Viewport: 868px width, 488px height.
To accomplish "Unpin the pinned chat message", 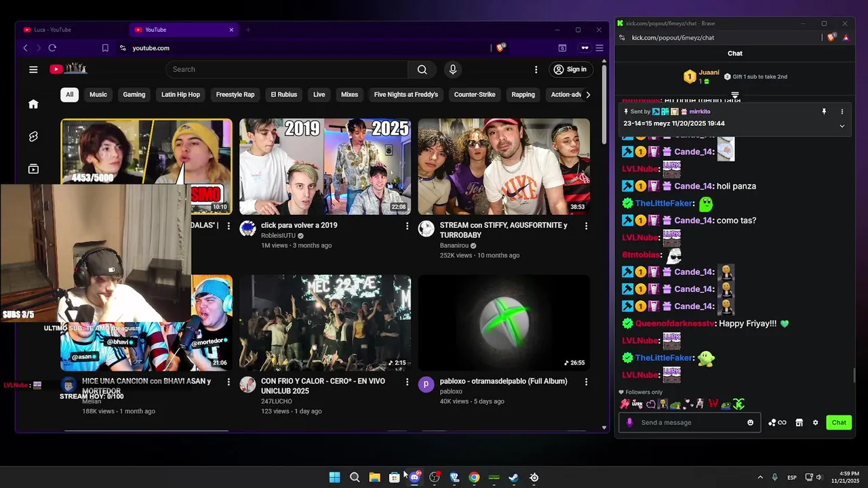I will [x=824, y=112].
